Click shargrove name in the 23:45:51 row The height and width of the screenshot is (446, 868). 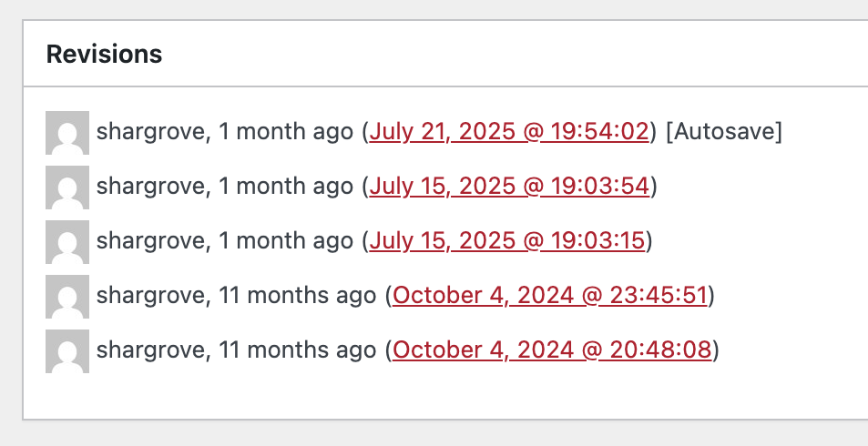[x=151, y=296]
